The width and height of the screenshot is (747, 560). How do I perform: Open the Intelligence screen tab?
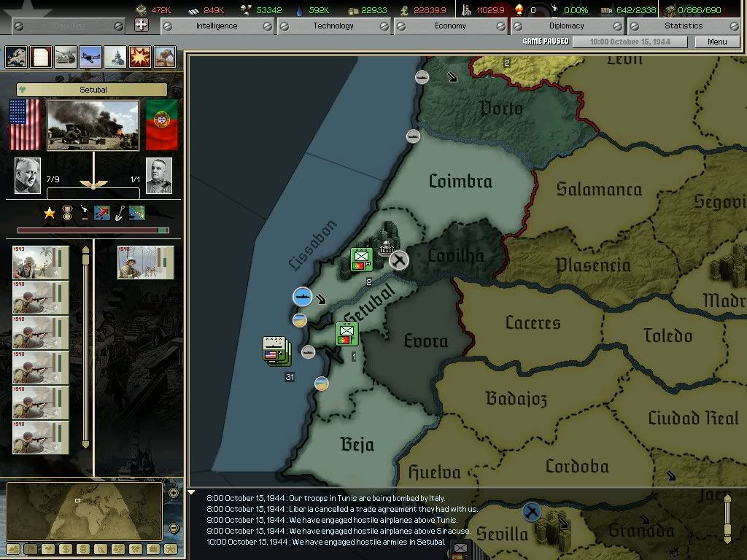(217, 26)
